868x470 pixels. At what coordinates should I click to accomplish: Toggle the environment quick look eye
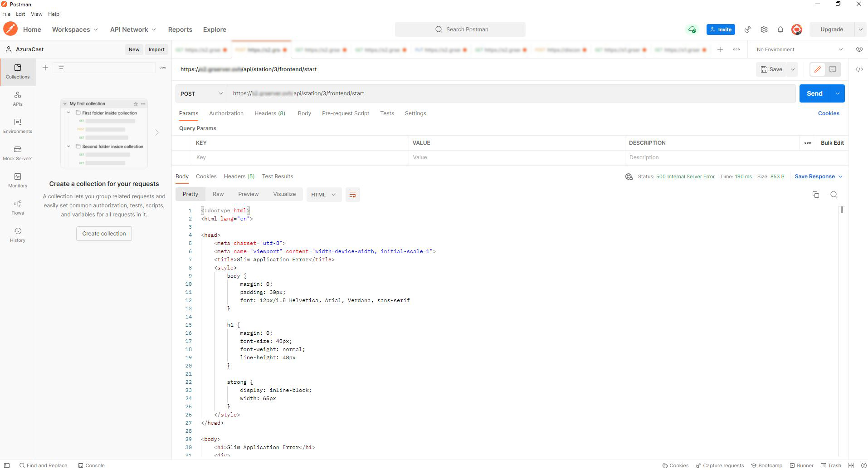point(859,49)
